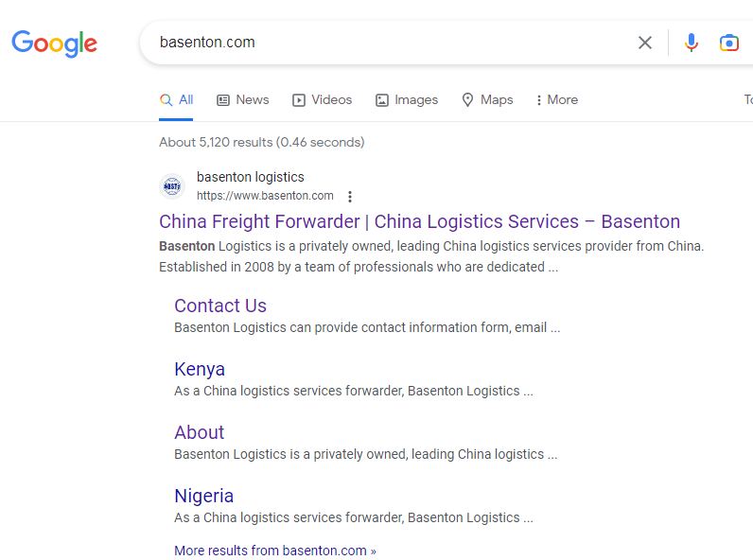753x560 pixels.
Task: Start voice search with microphone icon
Action: 692,43
